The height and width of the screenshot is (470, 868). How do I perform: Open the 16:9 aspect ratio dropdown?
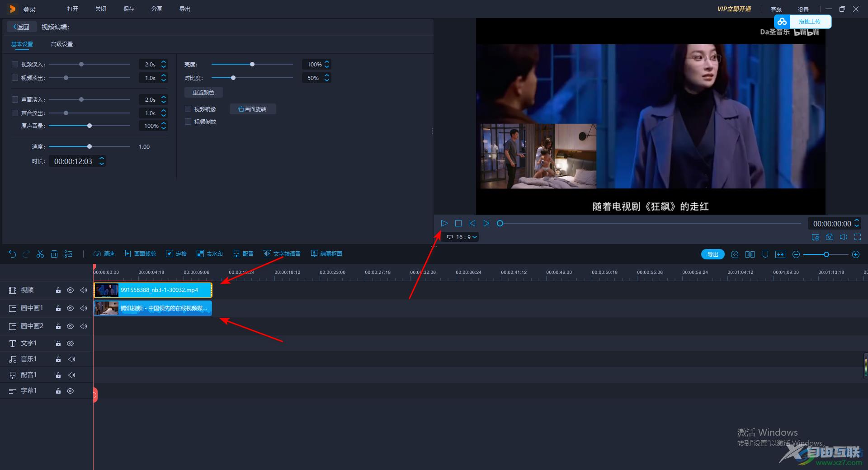click(462, 237)
